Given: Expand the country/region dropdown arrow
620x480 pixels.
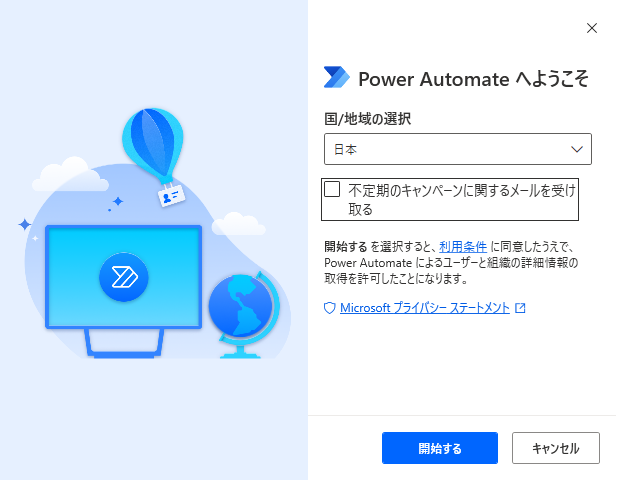Looking at the screenshot, I should click(x=577, y=149).
